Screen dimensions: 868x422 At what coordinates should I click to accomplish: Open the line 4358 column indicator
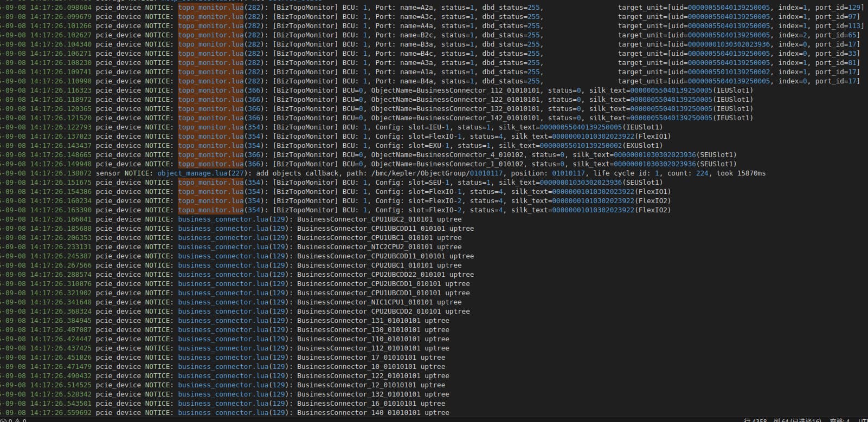756,420
